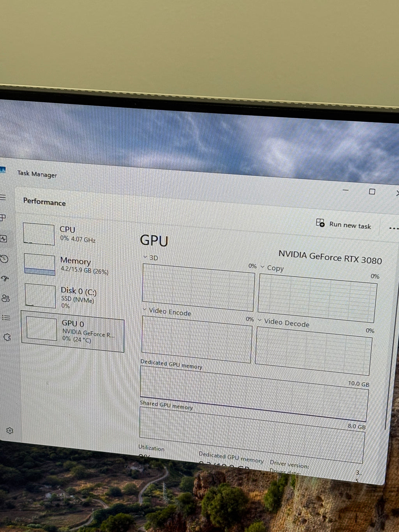Click the 10.0 GB dedicated memory label
The image size is (399, 532).
(x=358, y=384)
